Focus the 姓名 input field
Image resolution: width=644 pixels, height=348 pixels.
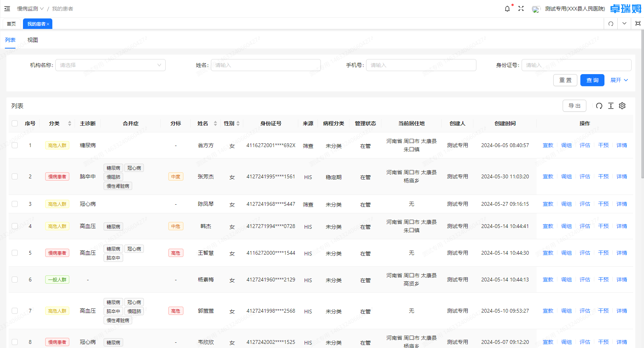tap(266, 65)
